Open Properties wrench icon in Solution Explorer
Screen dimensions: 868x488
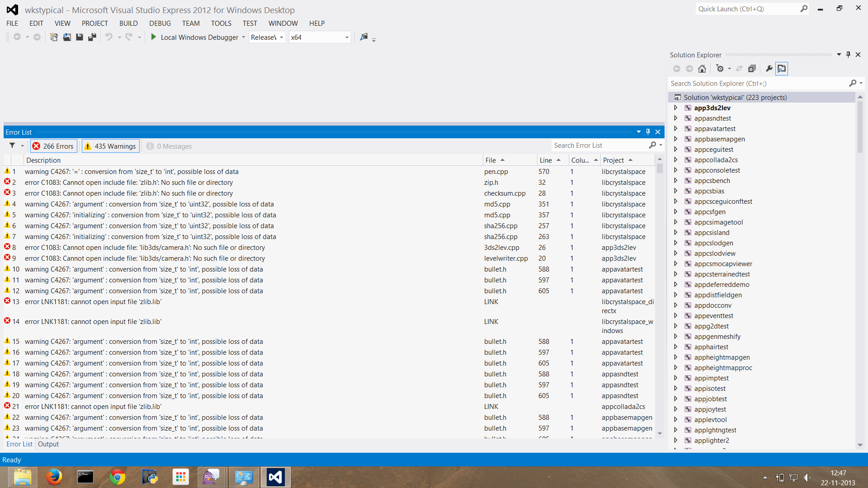click(769, 69)
